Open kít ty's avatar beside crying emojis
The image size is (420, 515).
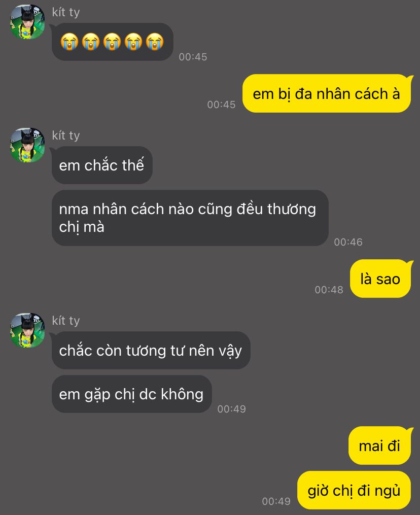(27, 22)
